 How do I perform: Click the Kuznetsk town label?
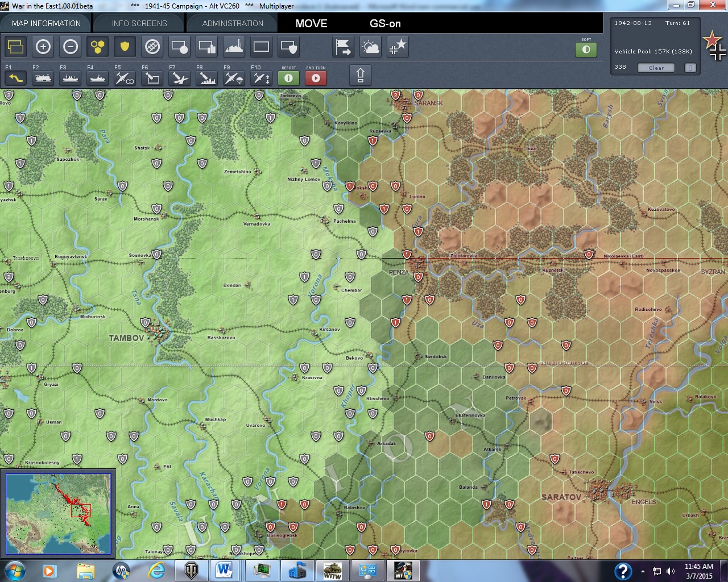coord(553,270)
